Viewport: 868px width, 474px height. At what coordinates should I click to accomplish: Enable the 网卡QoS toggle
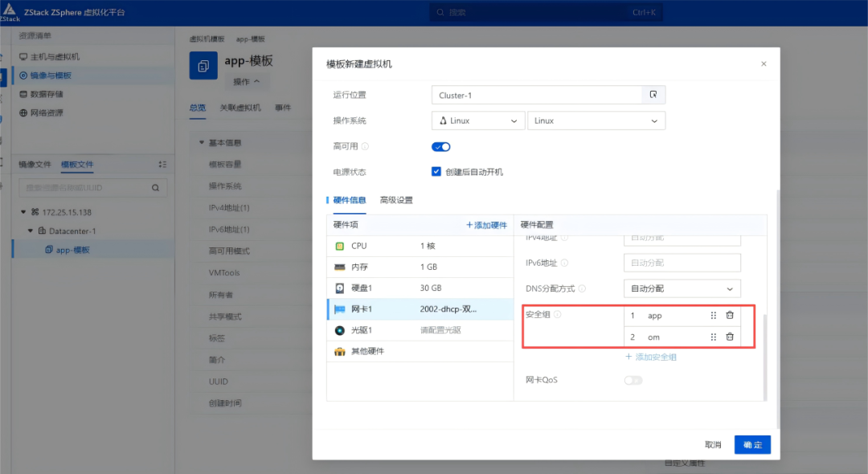click(x=633, y=379)
